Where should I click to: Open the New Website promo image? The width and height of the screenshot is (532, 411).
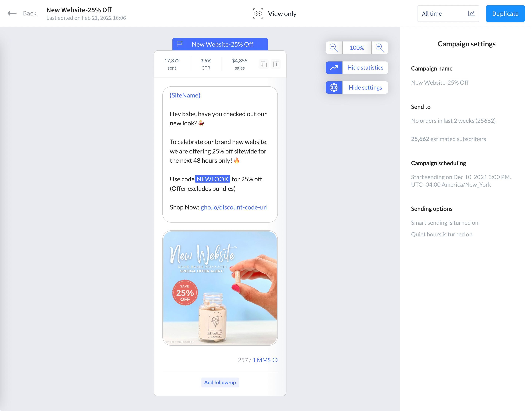click(x=220, y=288)
